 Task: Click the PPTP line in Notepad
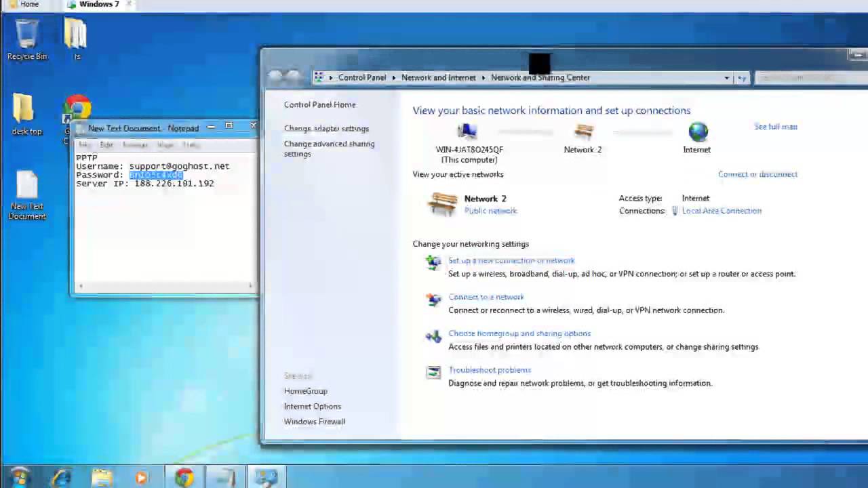coord(86,158)
